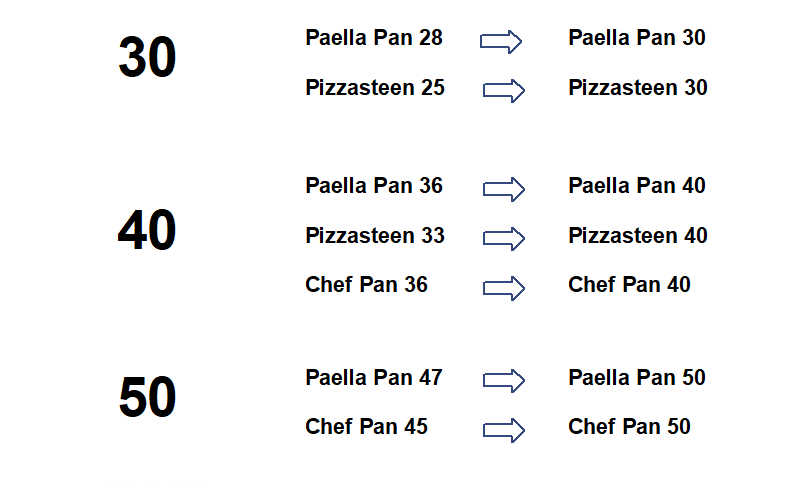Click the Paella Pan 30 label
The width and height of the screenshot is (785, 488).
point(637,38)
